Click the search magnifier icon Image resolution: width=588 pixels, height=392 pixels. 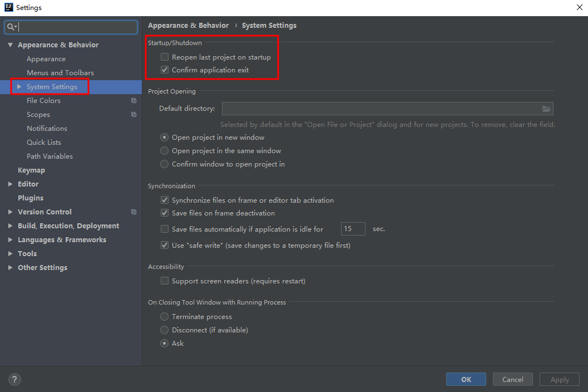pyautogui.click(x=10, y=27)
